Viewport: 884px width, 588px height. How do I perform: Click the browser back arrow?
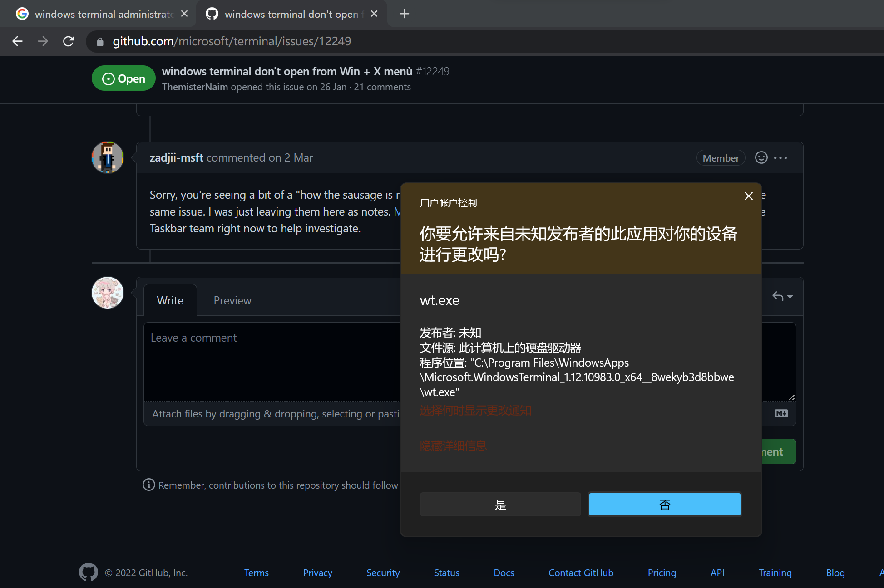coord(18,41)
